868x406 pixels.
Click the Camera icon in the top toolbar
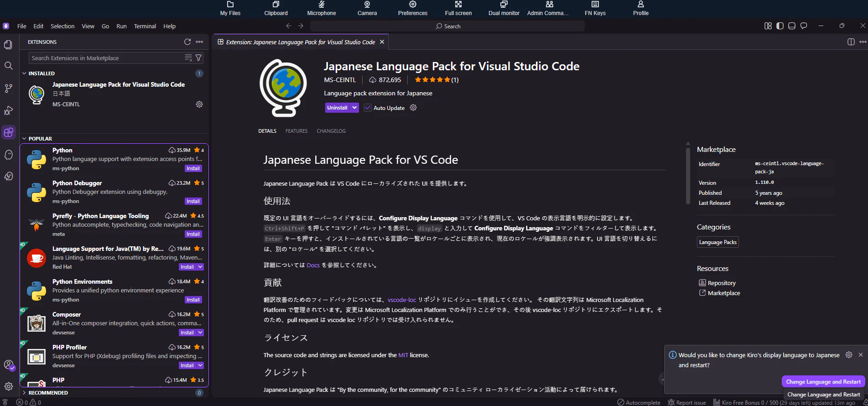coord(367,9)
